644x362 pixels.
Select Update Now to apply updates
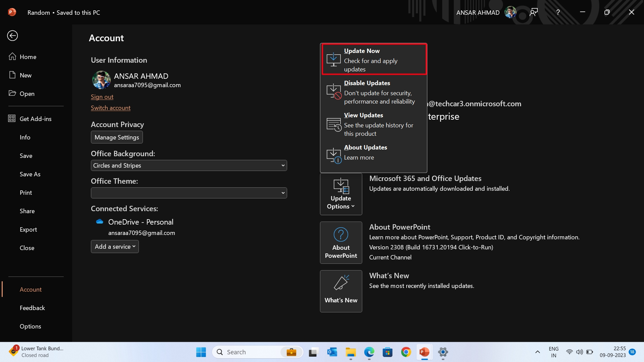tap(374, 59)
